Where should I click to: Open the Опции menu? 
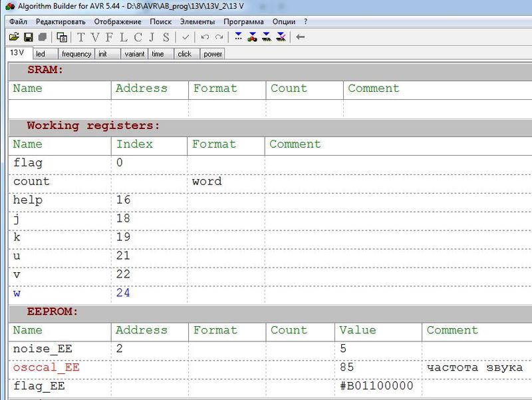[x=284, y=21]
